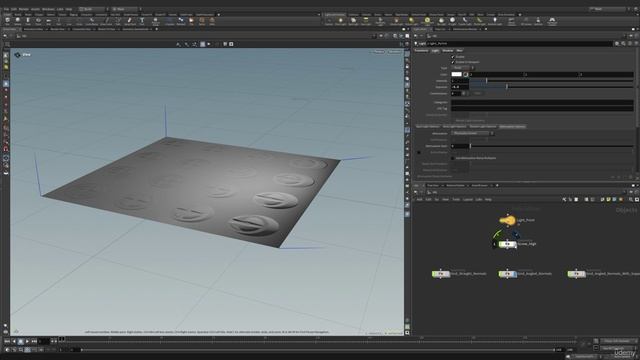Viewport: 640px width, 360px height.
Task: Switch to Asset Browser pane tab
Action: pyautogui.click(x=480, y=185)
